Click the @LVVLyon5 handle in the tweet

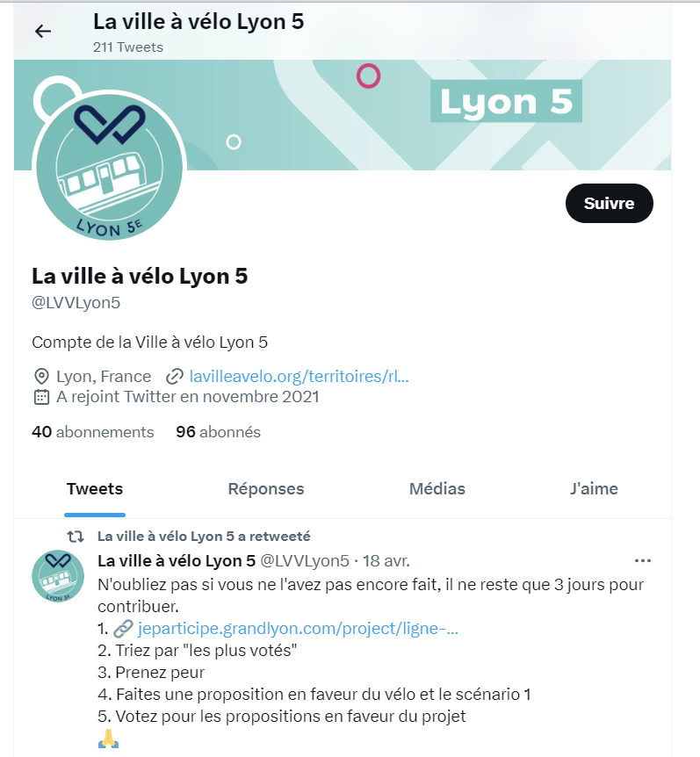(x=305, y=561)
